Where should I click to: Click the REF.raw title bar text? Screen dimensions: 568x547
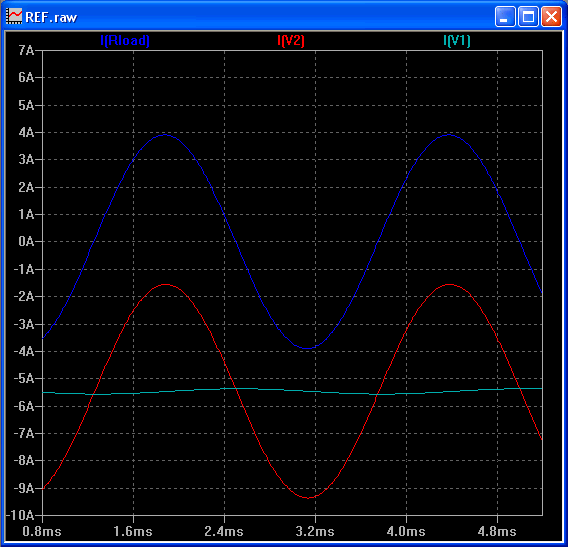[x=51, y=17]
